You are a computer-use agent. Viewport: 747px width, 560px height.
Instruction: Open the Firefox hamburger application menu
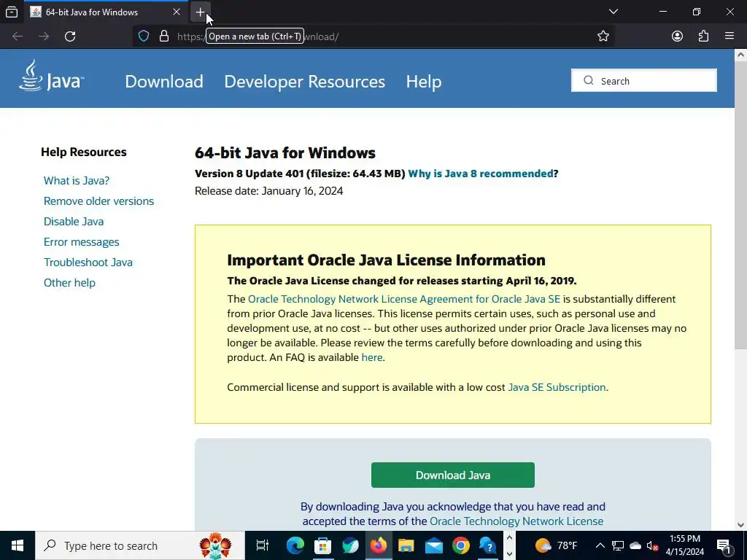pyautogui.click(x=729, y=36)
